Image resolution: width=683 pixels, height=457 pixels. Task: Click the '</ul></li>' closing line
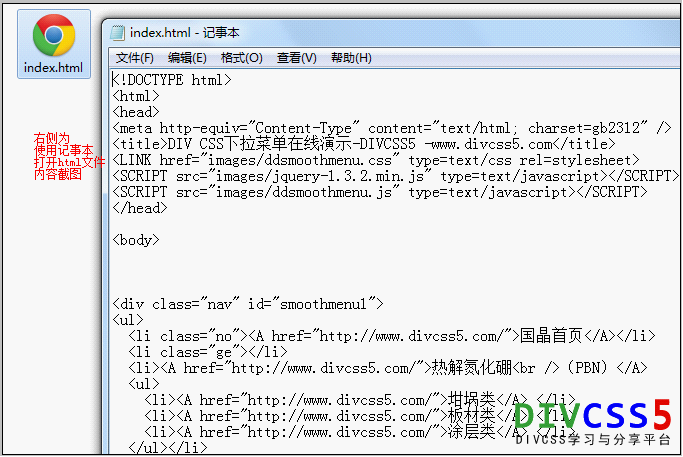pos(168,447)
